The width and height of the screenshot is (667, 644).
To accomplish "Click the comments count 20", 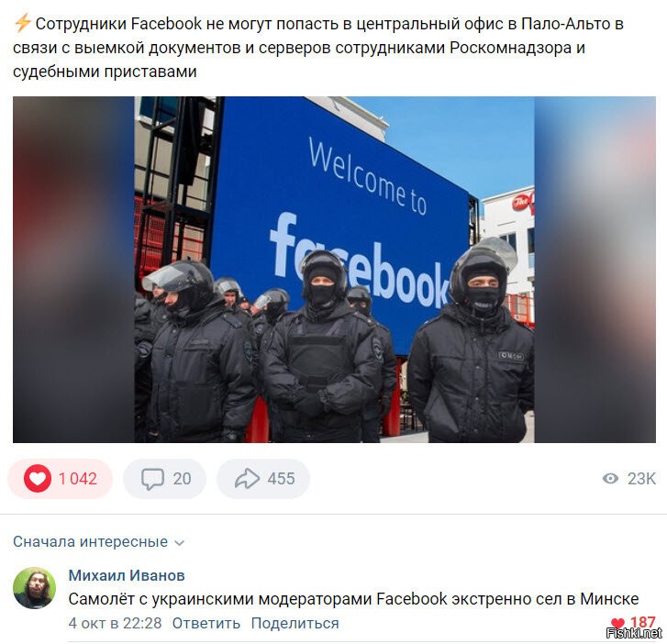I will [x=182, y=479].
